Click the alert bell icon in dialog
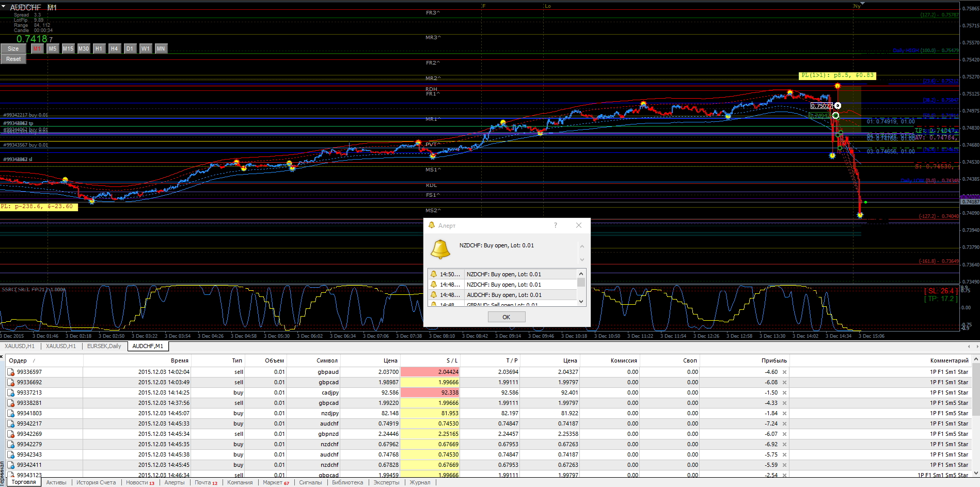The height and width of the screenshot is (487, 980). coord(440,249)
